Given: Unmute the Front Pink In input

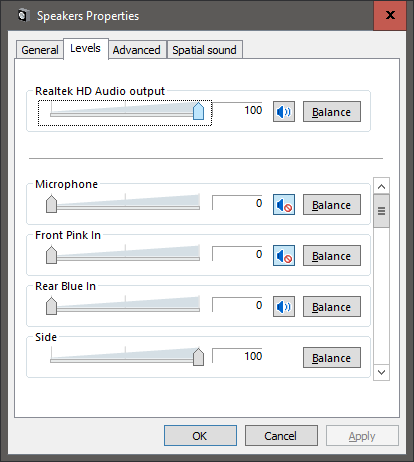Looking at the screenshot, I should pyautogui.click(x=284, y=256).
